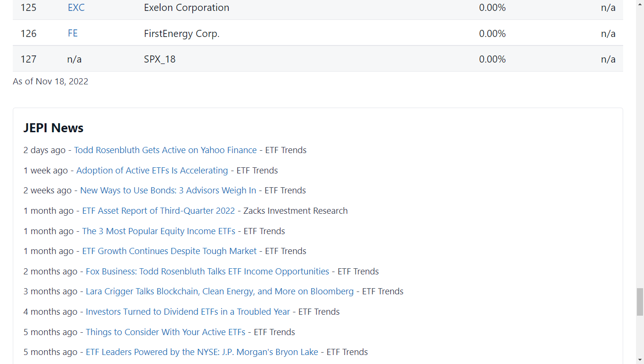Click row number 126 cell
The height and width of the screenshot is (364, 644).
28,34
